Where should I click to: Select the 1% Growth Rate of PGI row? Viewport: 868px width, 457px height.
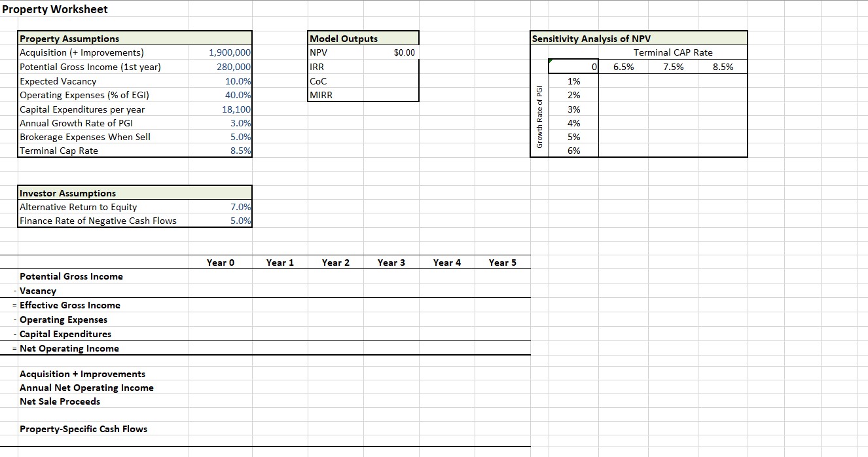pyautogui.click(x=573, y=81)
